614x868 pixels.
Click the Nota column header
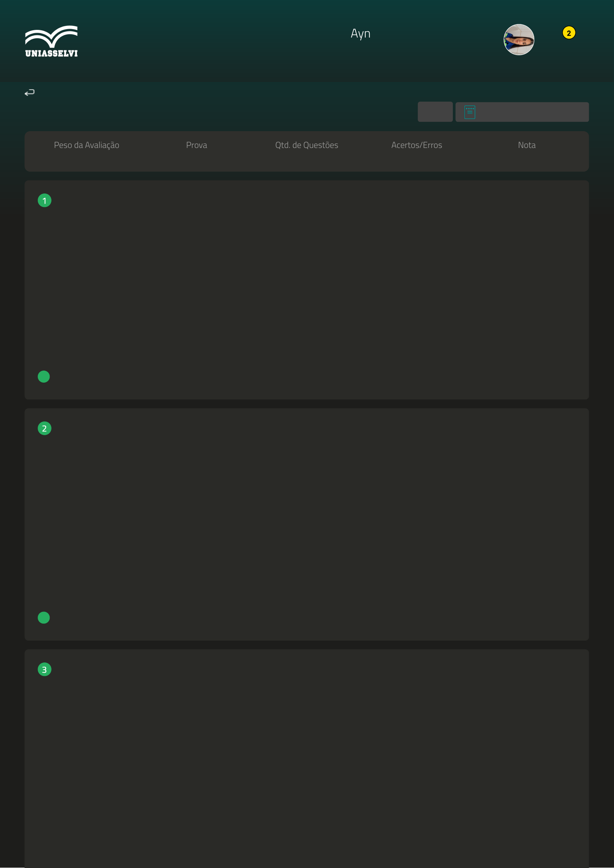coord(526,145)
